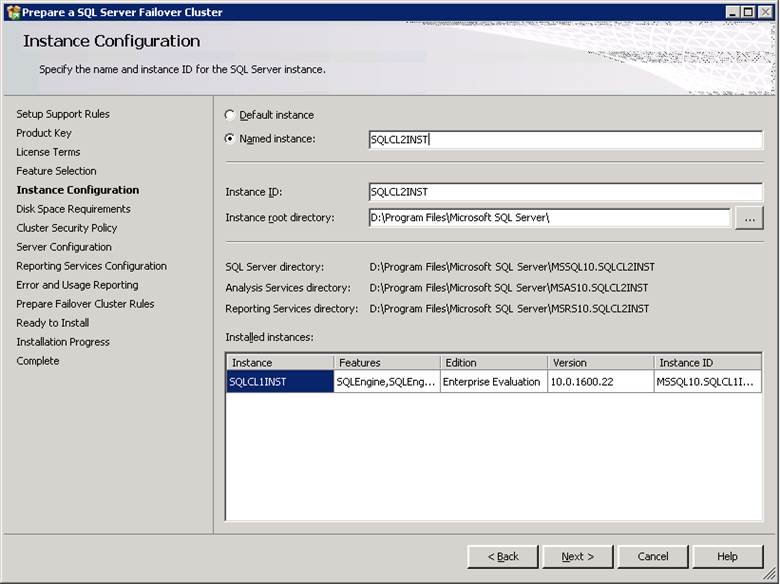780x584 pixels.
Task: Cancel the failover cluster setup
Action: pos(653,557)
